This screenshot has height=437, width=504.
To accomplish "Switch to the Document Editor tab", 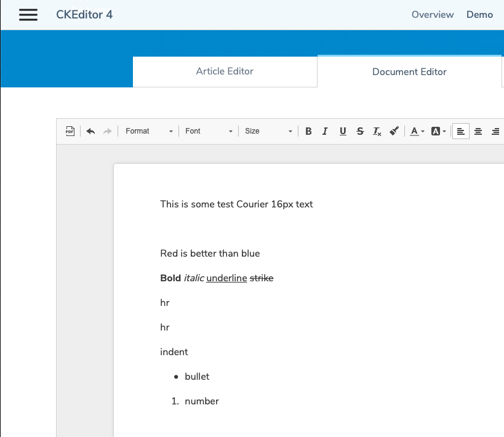I will pos(409,72).
